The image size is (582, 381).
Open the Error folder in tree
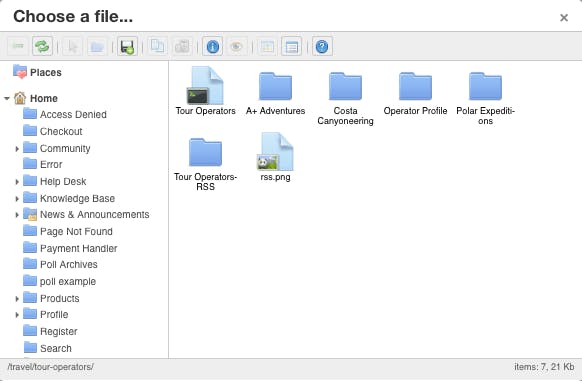(42, 164)
